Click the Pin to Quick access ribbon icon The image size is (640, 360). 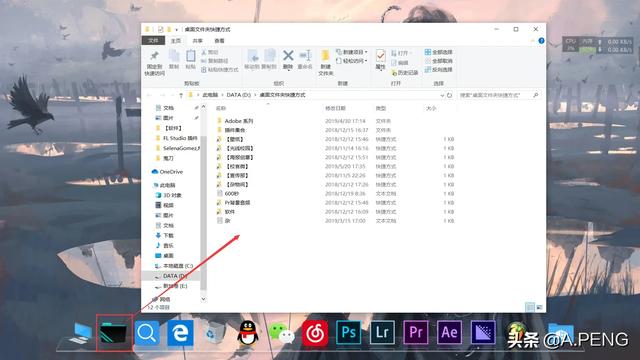point(154,62)
